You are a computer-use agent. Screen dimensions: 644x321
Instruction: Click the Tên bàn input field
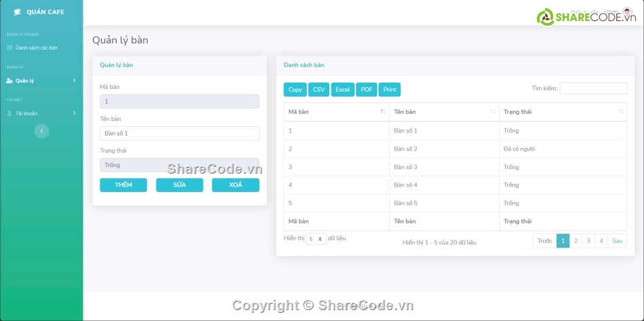click(180, 133)
